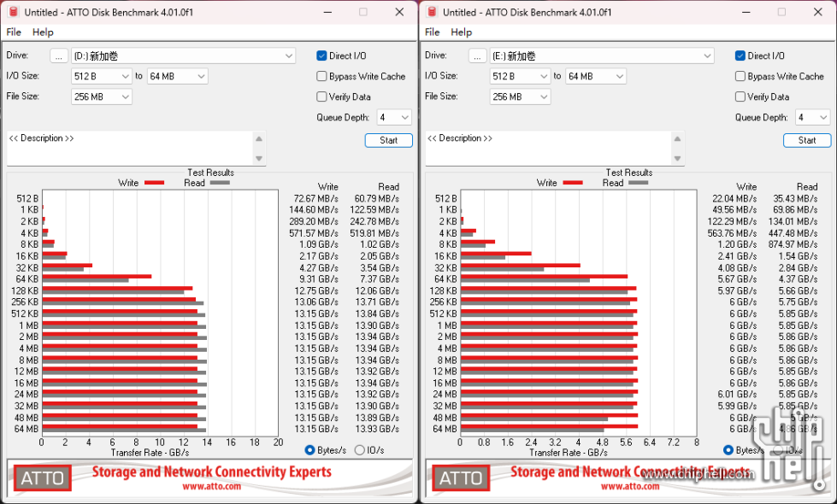The height and width of the screenshot is (504, 837).
Task: Uncheck Direct I/O in right window
Action: pos(740,56)
